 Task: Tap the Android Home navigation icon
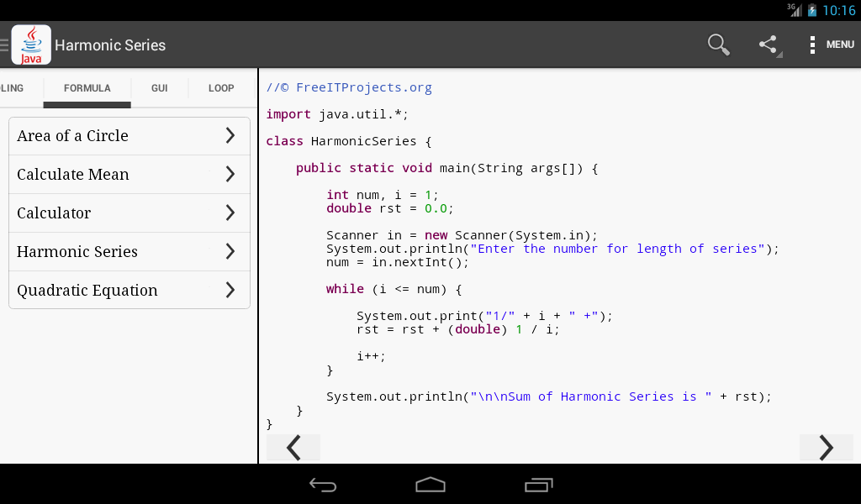coord(430,485)
